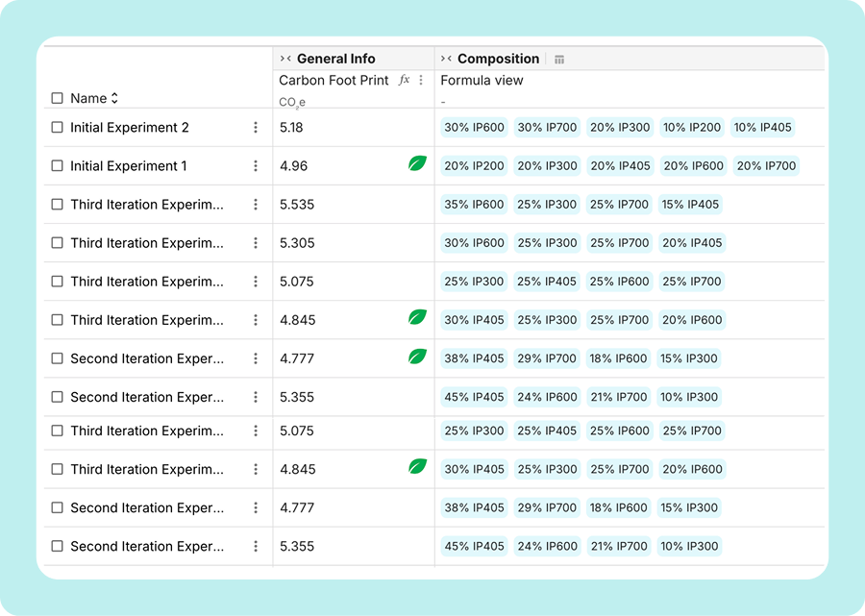
Task: Click the green leaf beside the 4.777 value
Action: [x=418, y=357]
